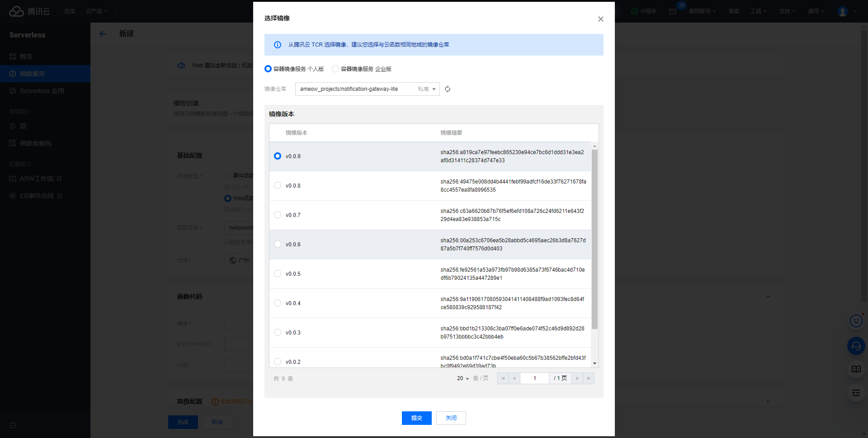Viewport: 868px width, 438px height.
Task: Choose version v0.0.3 from the list
Action: pos(277,332)
